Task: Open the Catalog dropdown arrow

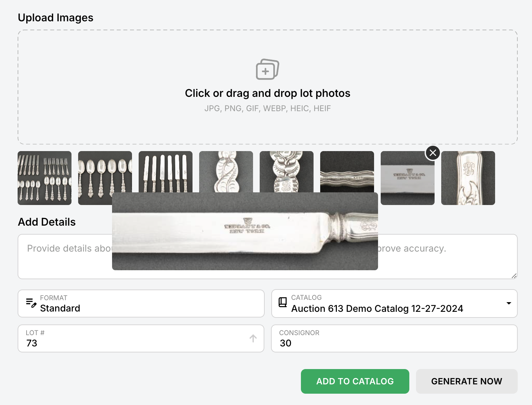Action: (508, 303)
